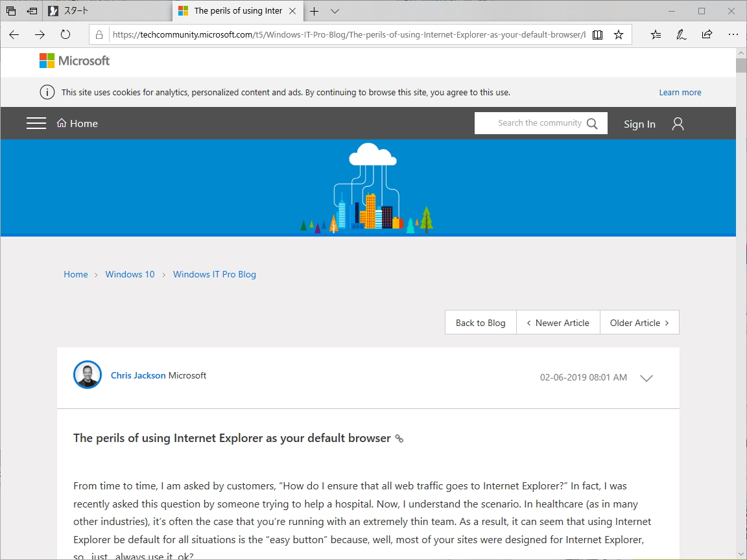Refresh the page with the reload icon

[65, 35]
